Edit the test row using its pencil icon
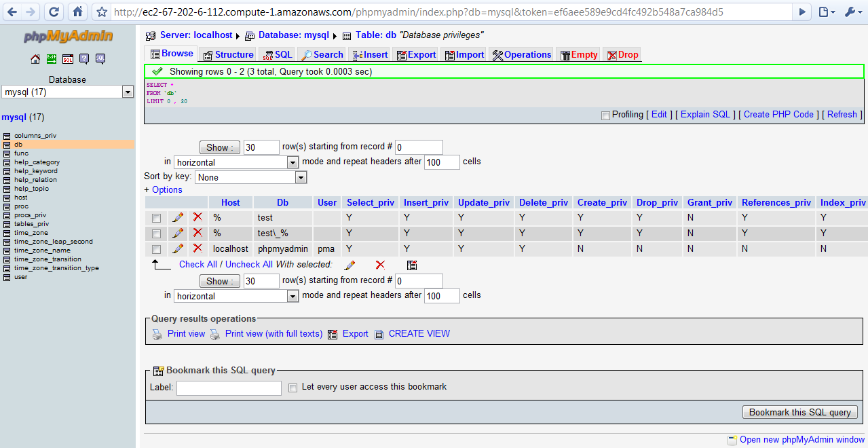The height and width of the screenshot is (448, 868). click(x=177, y=217)
